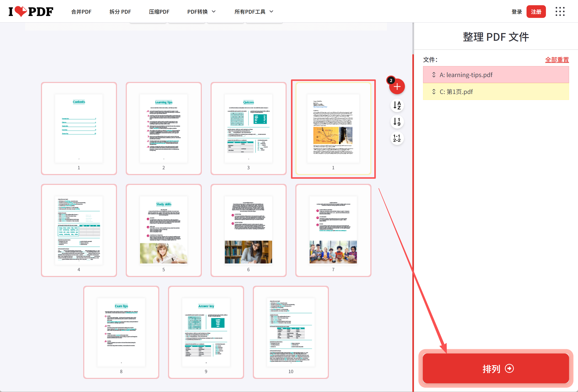This screenshot has width=578, height=392.
Task: Open the apps grid icon at top right
Action: click(560, 11)
